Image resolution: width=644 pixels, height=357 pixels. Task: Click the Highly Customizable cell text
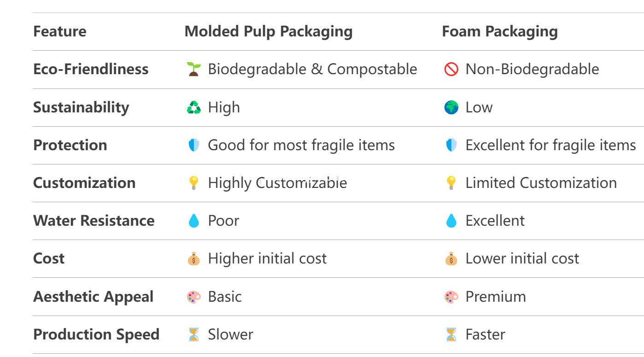(x=277, y=183)
